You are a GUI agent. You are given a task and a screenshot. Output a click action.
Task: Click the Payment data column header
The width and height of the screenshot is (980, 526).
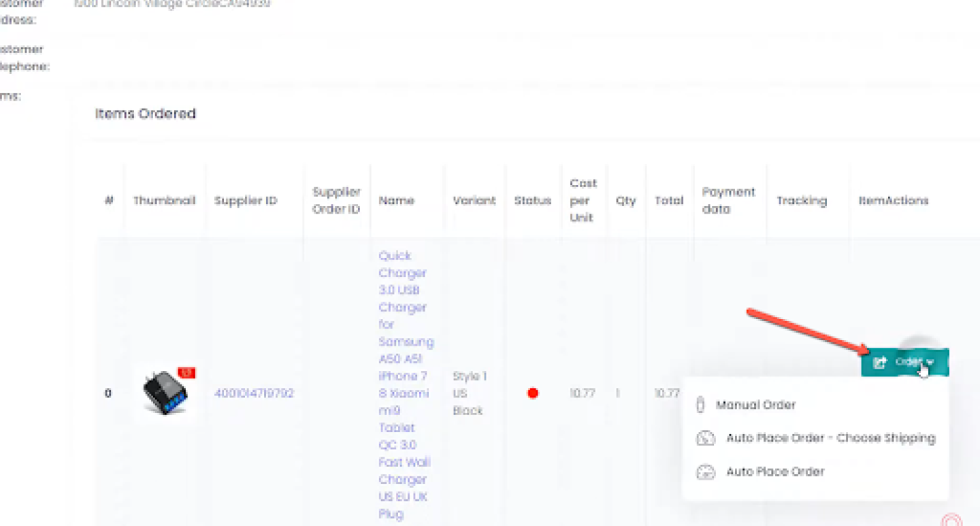pos(728,201)
